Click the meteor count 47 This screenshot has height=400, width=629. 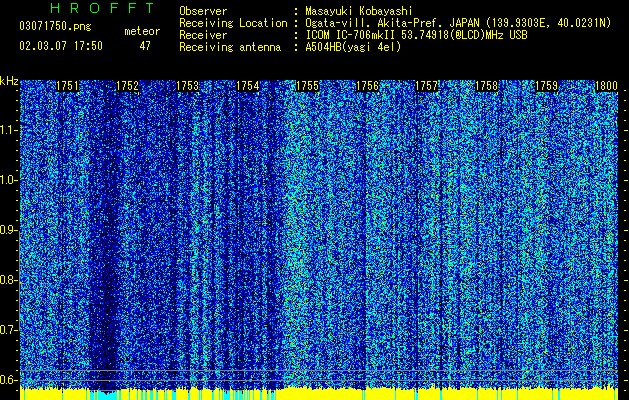[145, 46]
